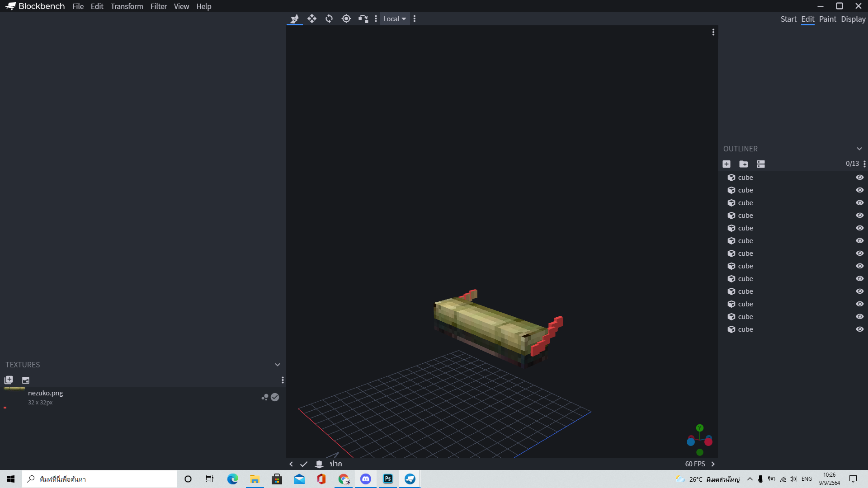Click the Blockbench logo icon
This screenshot has width=868, height=488.
coord(10,6)
